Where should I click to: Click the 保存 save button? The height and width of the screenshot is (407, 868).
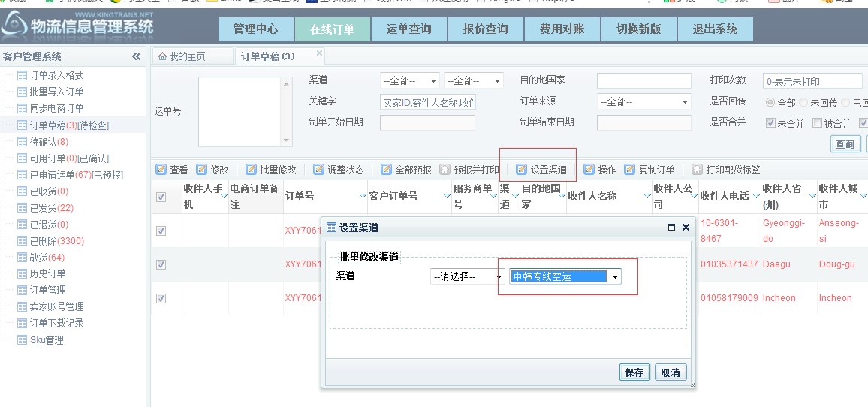(634, 372)
